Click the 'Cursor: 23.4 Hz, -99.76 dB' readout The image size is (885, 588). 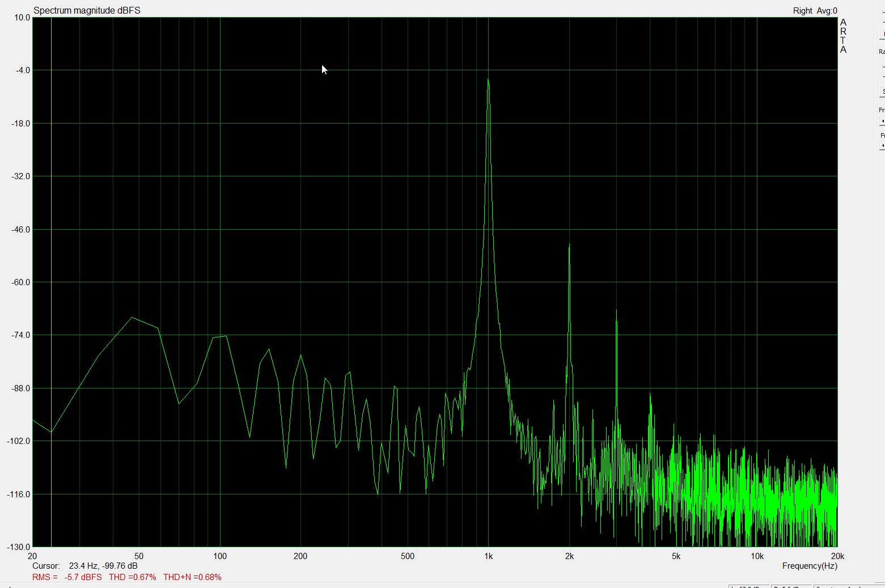pyautogui.click(x=85, y=566)
